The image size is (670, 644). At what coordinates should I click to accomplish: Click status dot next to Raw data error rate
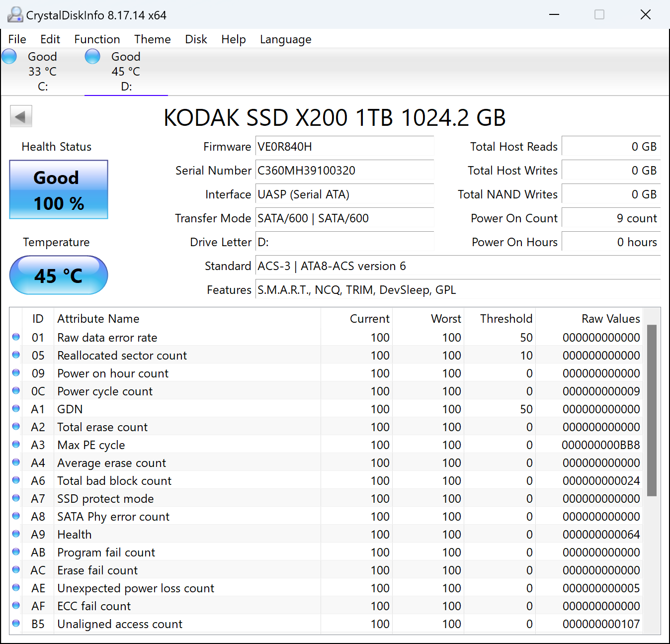(16, 337)
